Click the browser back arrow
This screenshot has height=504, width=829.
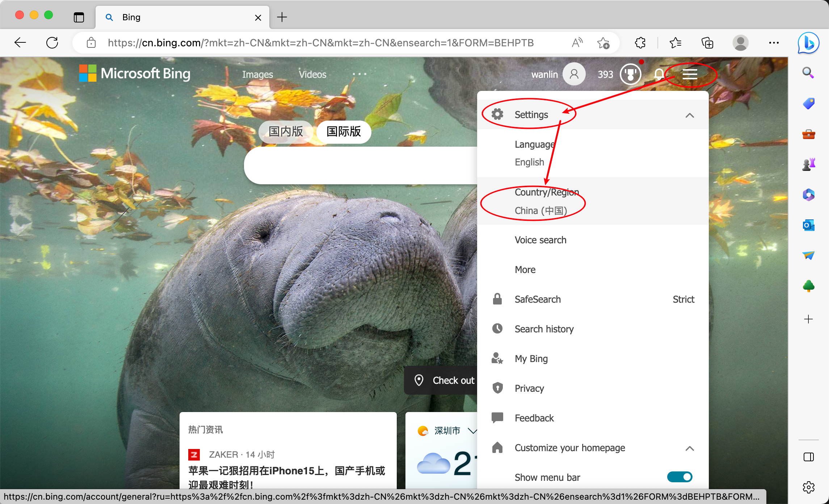click(20, 43)
